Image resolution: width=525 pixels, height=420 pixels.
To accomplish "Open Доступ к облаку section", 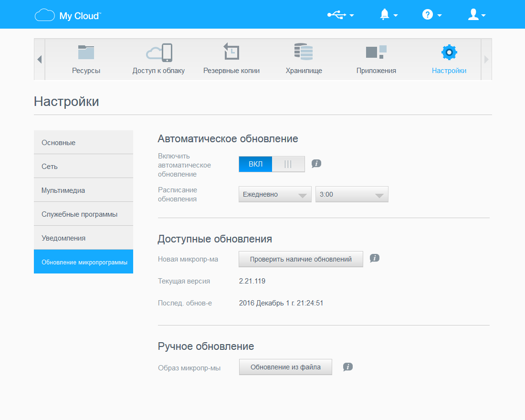I will coord(159,59).
